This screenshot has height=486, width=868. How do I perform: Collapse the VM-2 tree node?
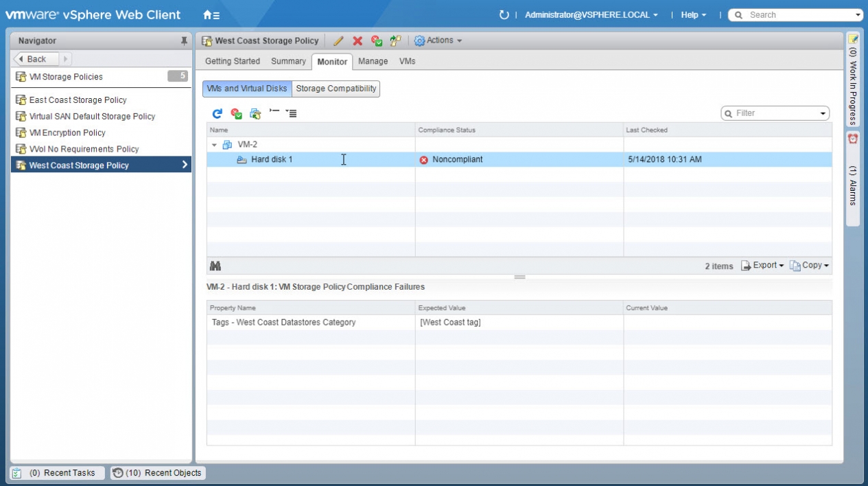[214, 145]
